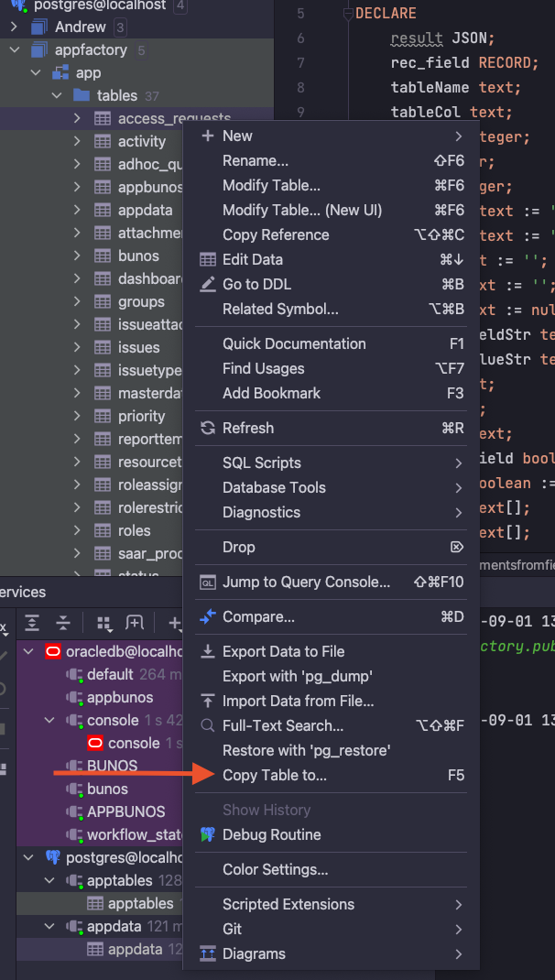Collapse the tables folder

click(57, 95)
